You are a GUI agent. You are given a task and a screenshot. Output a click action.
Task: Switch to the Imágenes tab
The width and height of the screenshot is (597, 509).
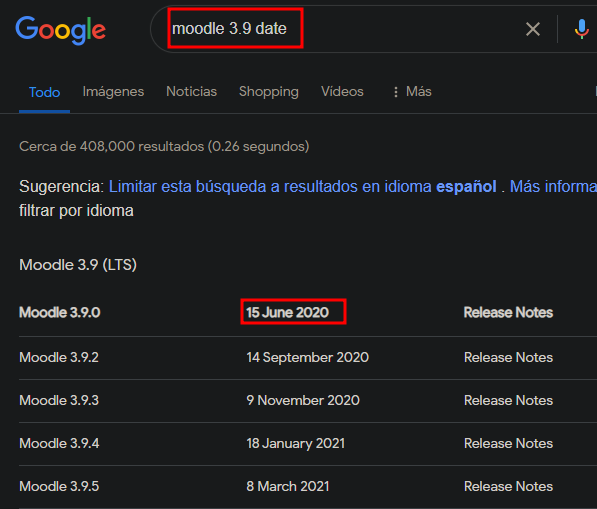(x=113, y=91)
